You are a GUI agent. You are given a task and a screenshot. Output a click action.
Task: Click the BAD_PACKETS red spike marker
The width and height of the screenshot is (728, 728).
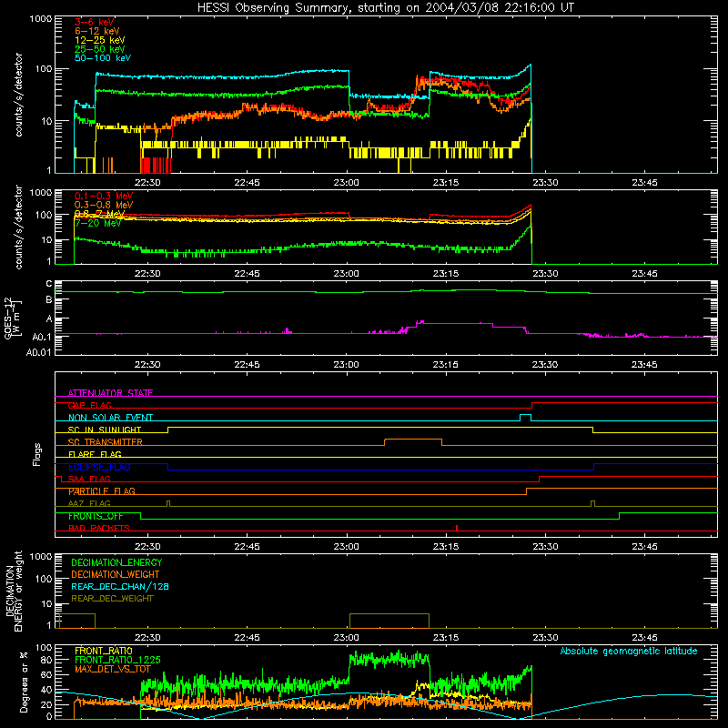(457, 528)
